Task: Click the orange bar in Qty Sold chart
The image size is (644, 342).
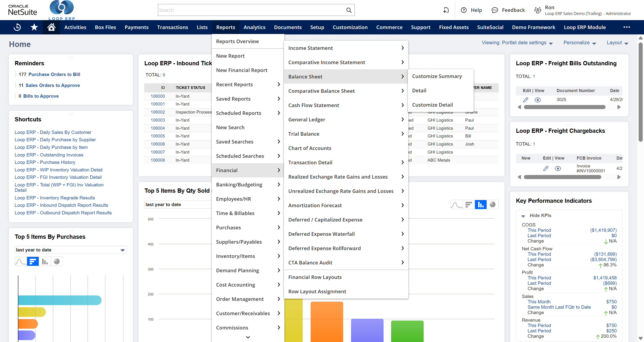Action: click(x=326, y=322)
